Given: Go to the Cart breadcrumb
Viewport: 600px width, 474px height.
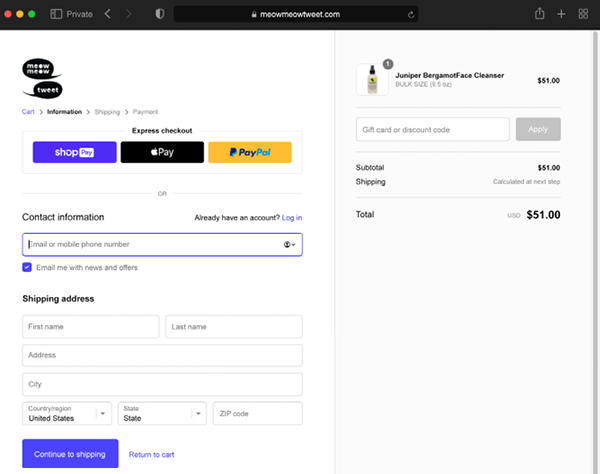Looking at the screenshot, I should pyautogui.click(x=28, y=112).
